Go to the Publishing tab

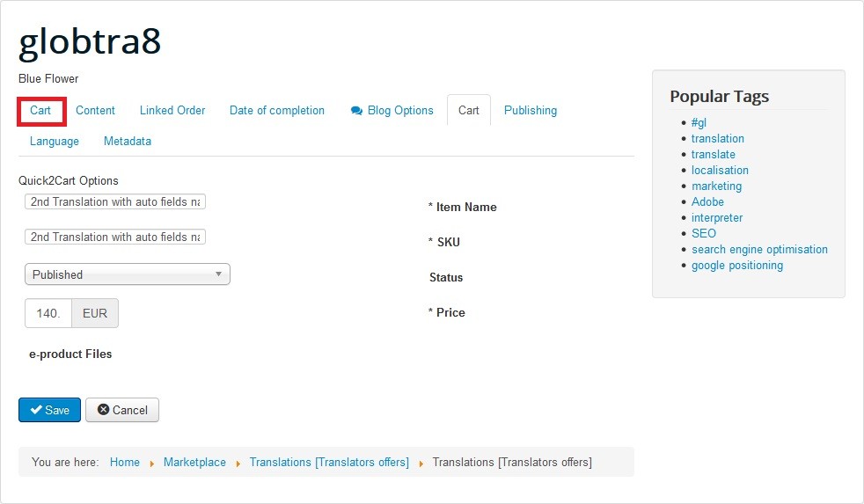pyautogui.click(x=531, y=111)
